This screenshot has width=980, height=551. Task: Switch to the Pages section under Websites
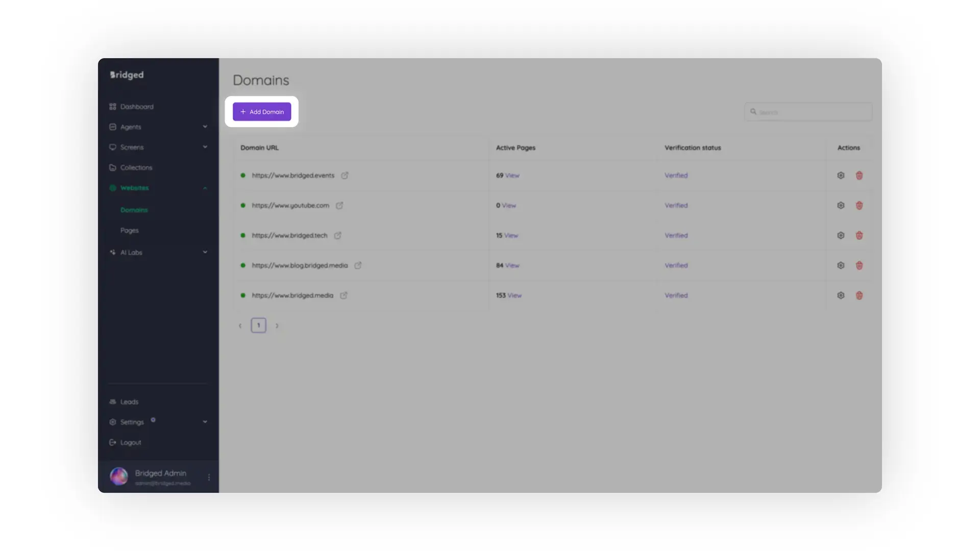(130, 230)
